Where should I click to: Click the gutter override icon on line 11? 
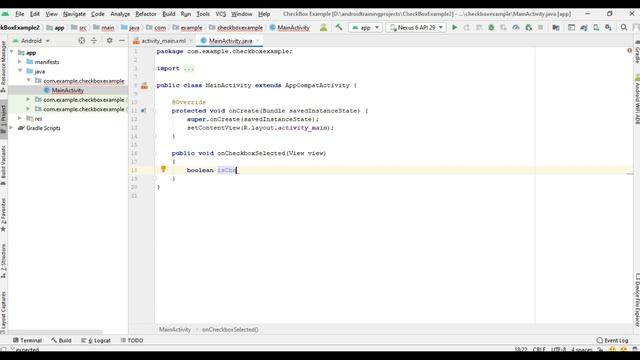[143, 110]
